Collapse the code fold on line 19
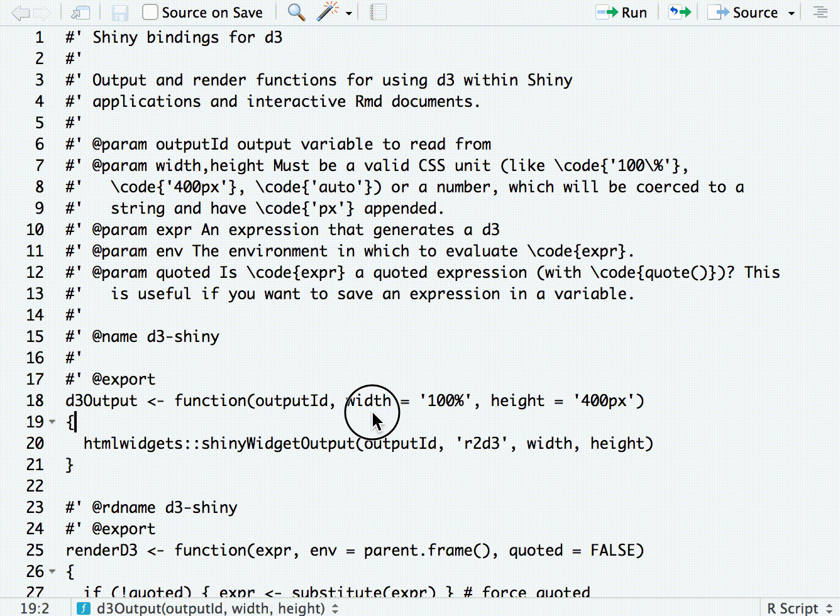The height and width of the screenshot is (616, 840). tap(52, 422)
